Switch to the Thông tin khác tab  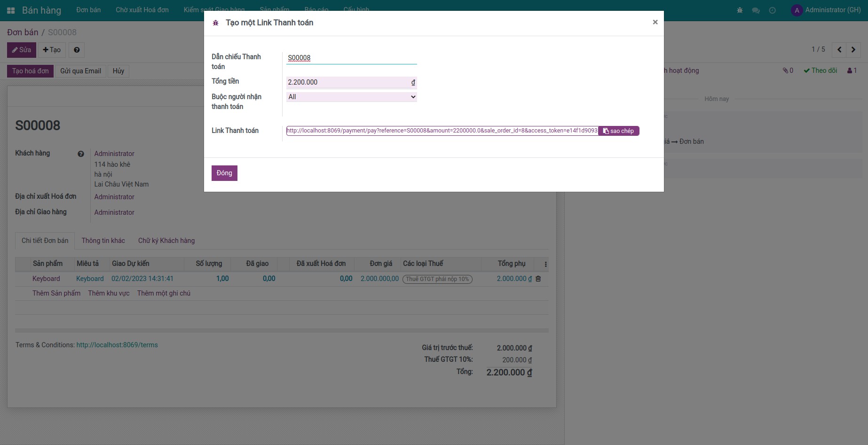(103, 241)
